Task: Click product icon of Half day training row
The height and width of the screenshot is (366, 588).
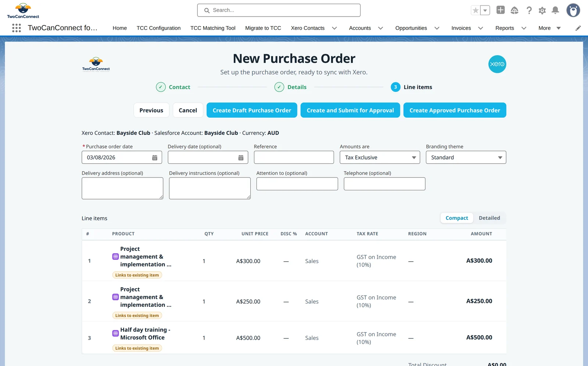Action: (x=115, y=333)
